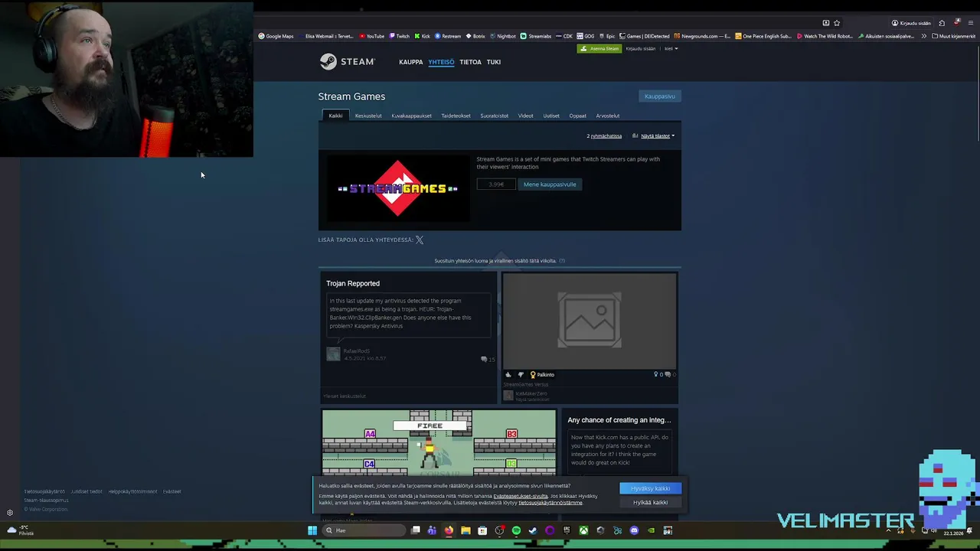Viewport: 980px width, 551px height.
Task: Select the Kaikki tab
Action: [x=335, y=116]
